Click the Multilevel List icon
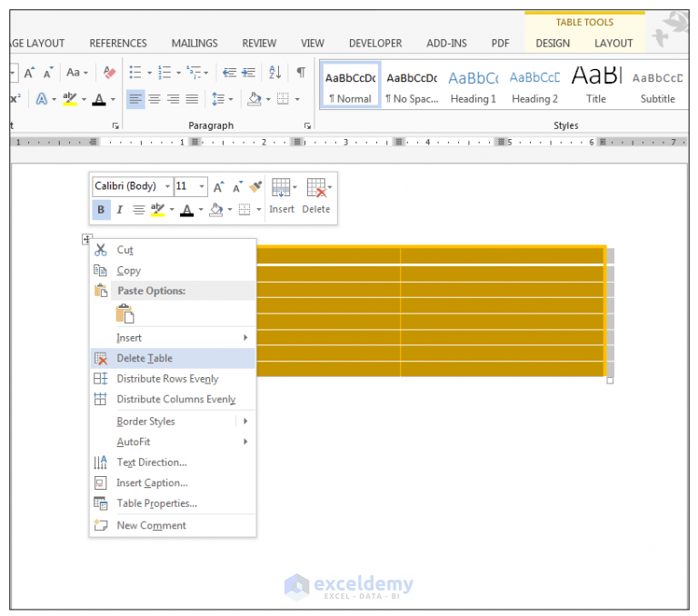 (194, 72)
